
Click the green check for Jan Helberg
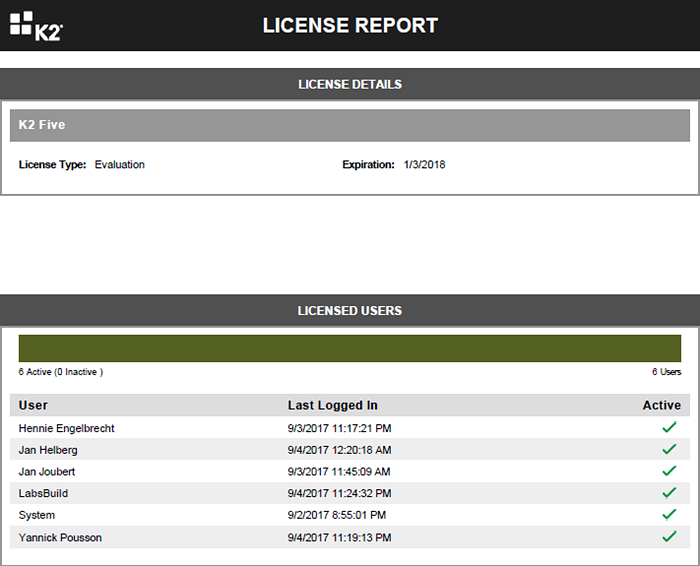[x=669, y=449]
